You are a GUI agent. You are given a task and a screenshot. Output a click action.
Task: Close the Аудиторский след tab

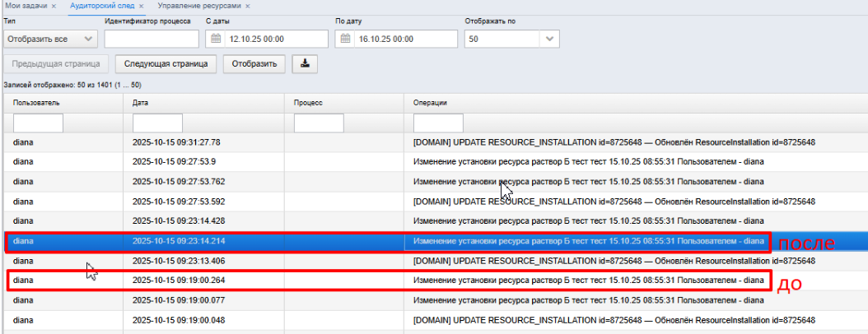coord(141,6)
